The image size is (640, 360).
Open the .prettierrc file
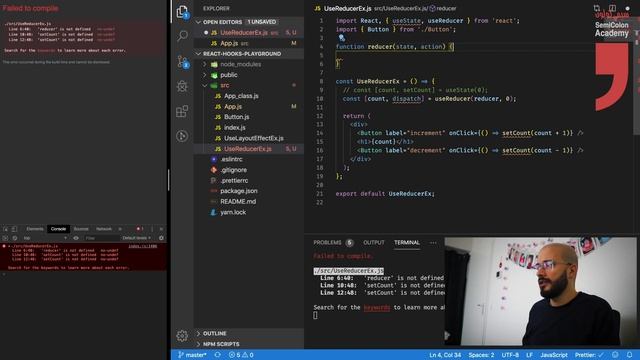[249, 180]
